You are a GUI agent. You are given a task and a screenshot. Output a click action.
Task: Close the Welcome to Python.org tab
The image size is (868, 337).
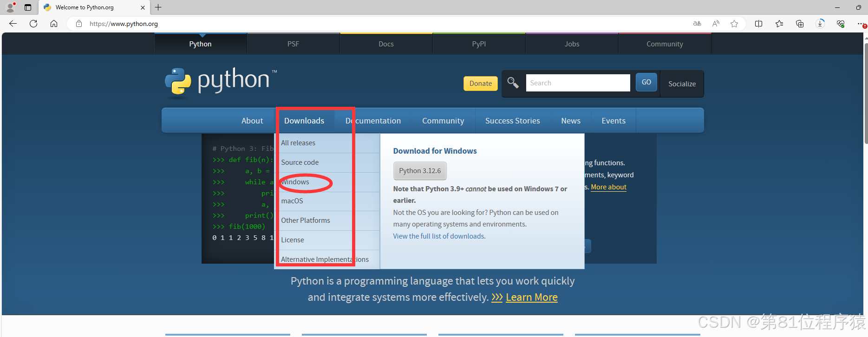[143, 7]
